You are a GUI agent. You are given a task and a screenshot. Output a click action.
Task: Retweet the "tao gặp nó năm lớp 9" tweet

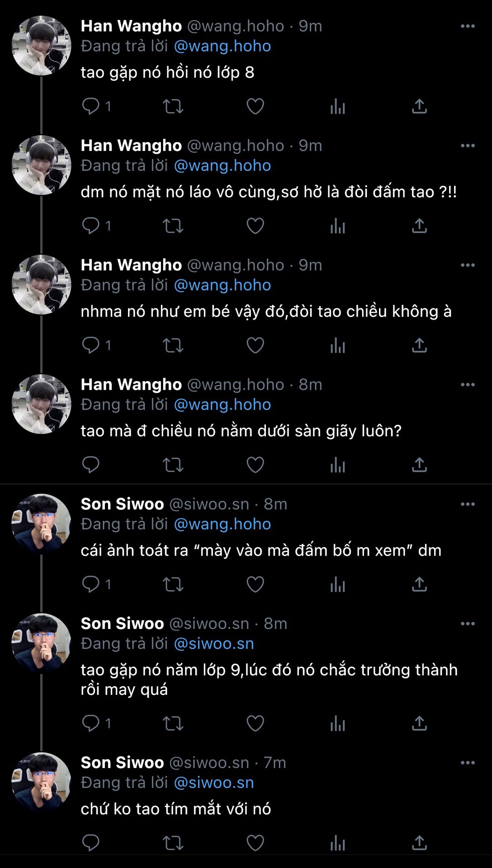[x=173, y=723]
